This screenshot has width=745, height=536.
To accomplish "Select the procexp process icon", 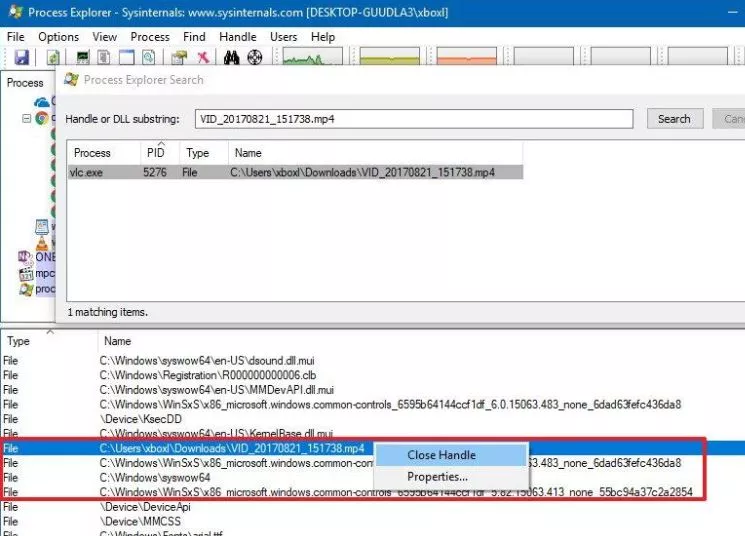I will pyautogui.click(x=26, y=289).
